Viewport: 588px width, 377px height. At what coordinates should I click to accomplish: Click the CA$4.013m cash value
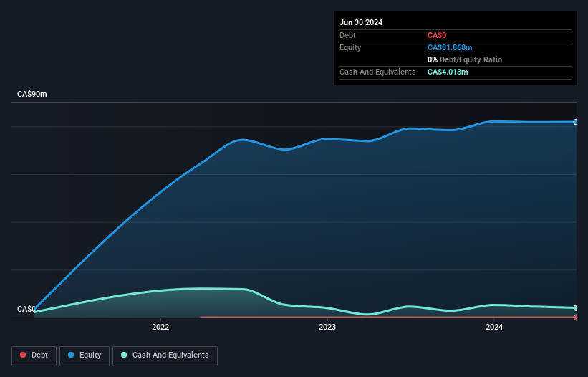[x=448, y=72]
